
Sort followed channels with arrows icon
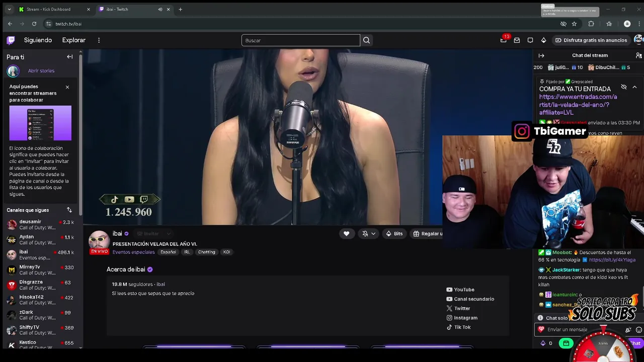[x=69, y=210]
